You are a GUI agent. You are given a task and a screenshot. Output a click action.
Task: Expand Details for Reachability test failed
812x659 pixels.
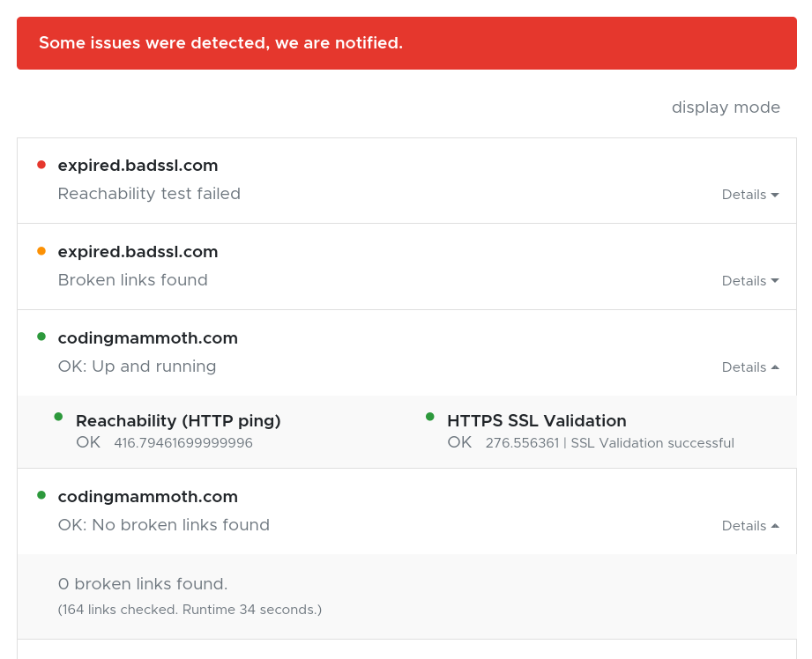point(749,195)
